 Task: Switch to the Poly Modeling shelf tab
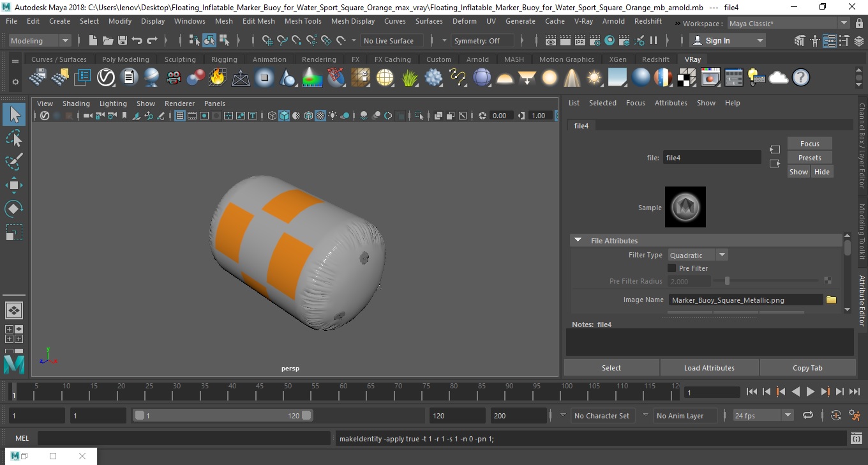pos(126,59)
